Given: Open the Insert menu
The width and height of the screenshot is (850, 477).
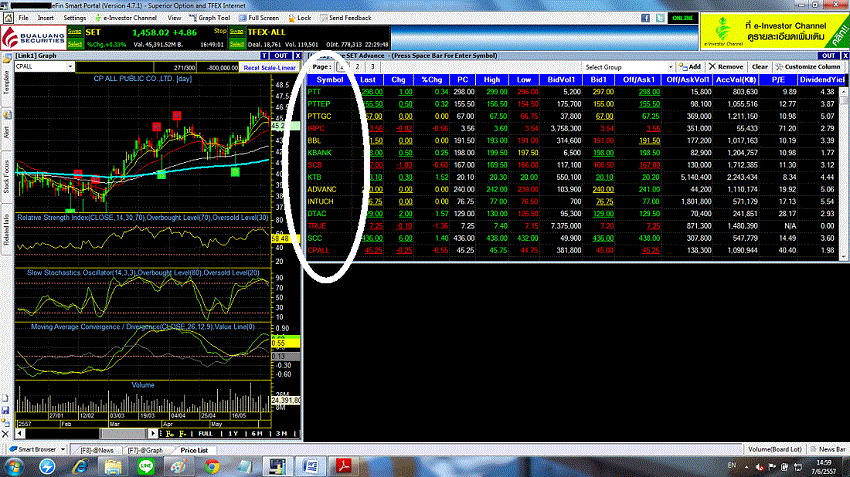Looking at the screenshot, I should tap(46, 18).
